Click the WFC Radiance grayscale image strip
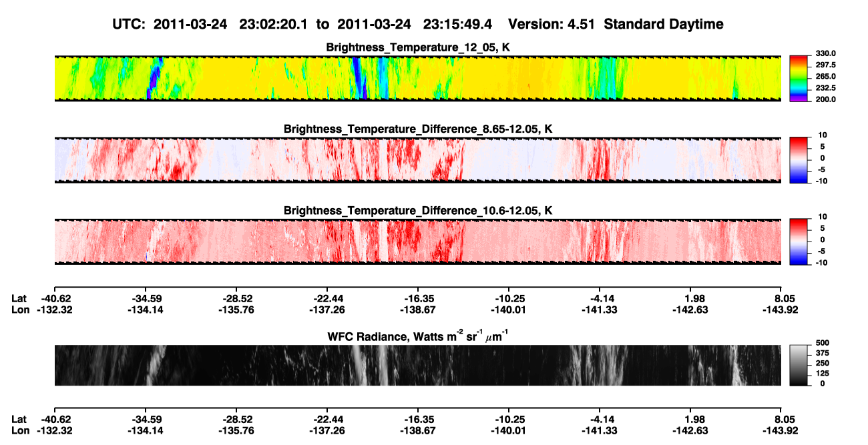Screen dimensions: 868x445 417,366
